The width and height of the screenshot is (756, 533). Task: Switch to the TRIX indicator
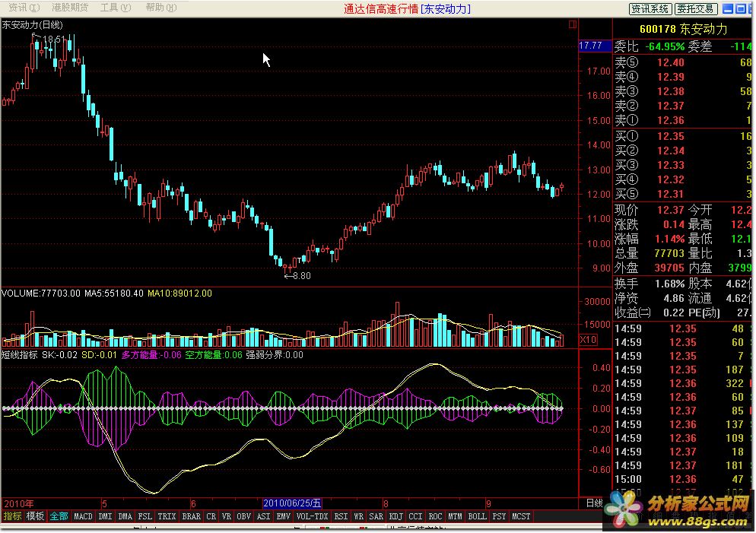(x=167, y=516)
